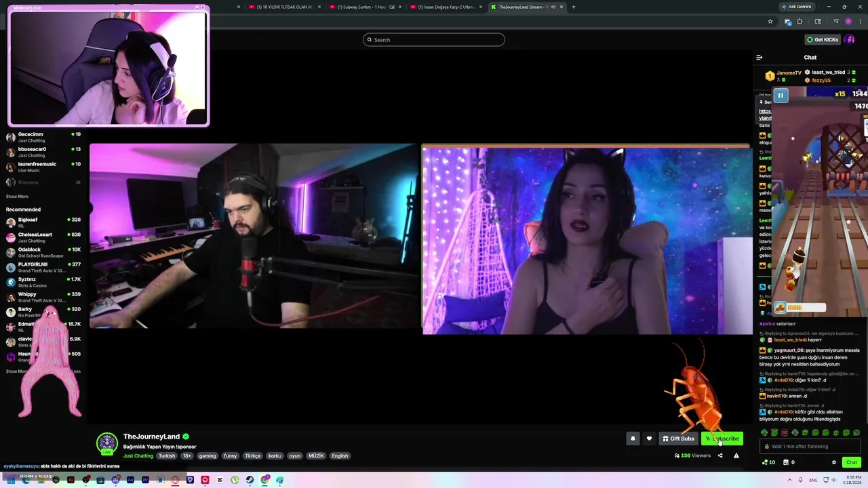Viewport: 868px width, 488px height.
Task: Click the MÜZİK tag
Action: pos(316,456)
